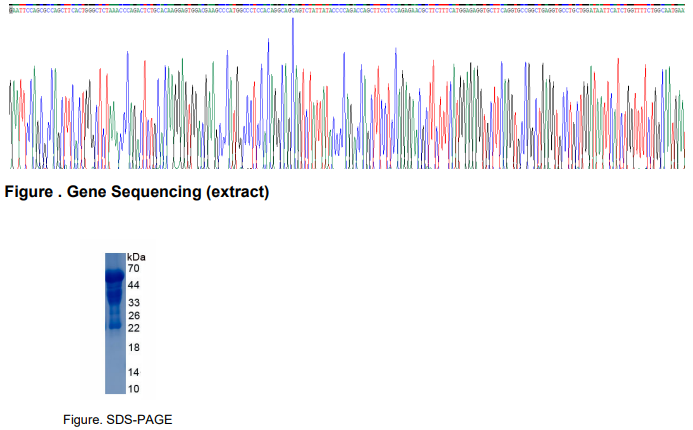Click the Gene Sequencing (extract) caption
Screen dimensions: 693x430
tap(137, 192)
